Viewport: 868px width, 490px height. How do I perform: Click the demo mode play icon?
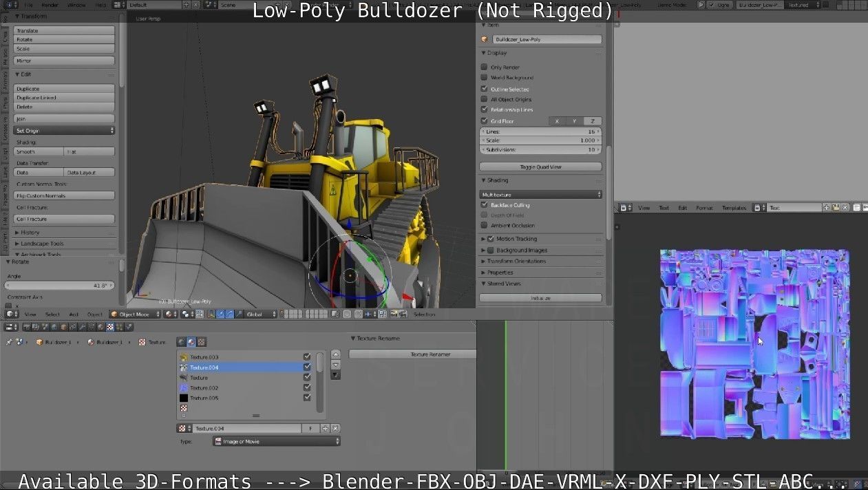pyautogui.click(x=701, y=5)
